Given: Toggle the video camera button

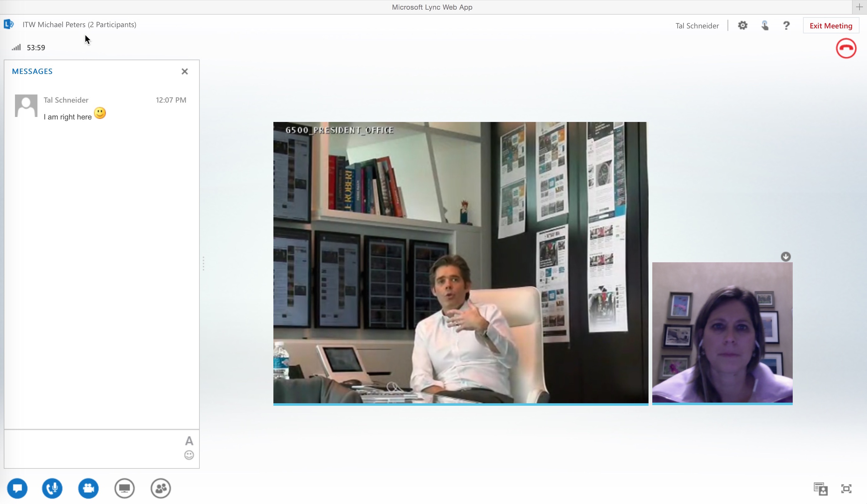Looking at the screenshot, I should [x=88, y=488].
